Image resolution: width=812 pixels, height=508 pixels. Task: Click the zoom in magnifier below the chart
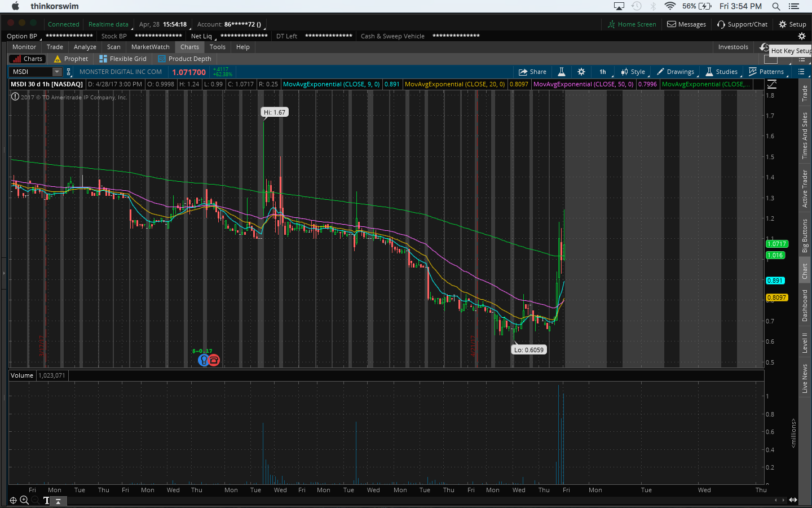24,500
